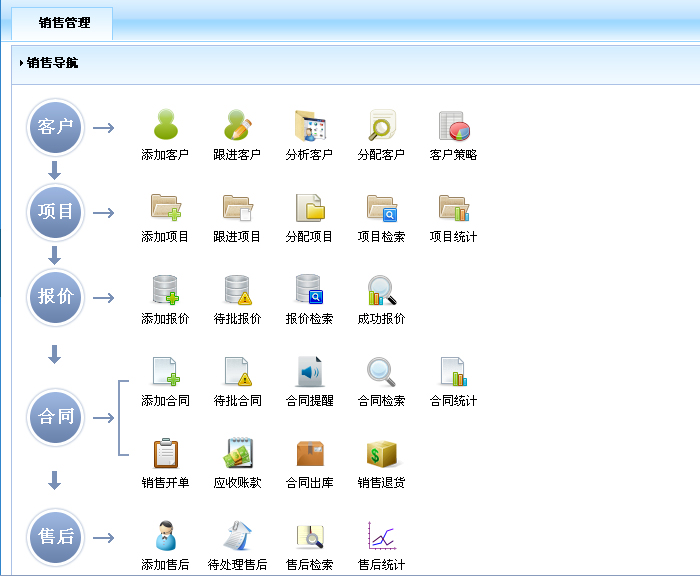Click the 添加客户 green user icon
Screen dimensions: 700x576
(165, 125)
